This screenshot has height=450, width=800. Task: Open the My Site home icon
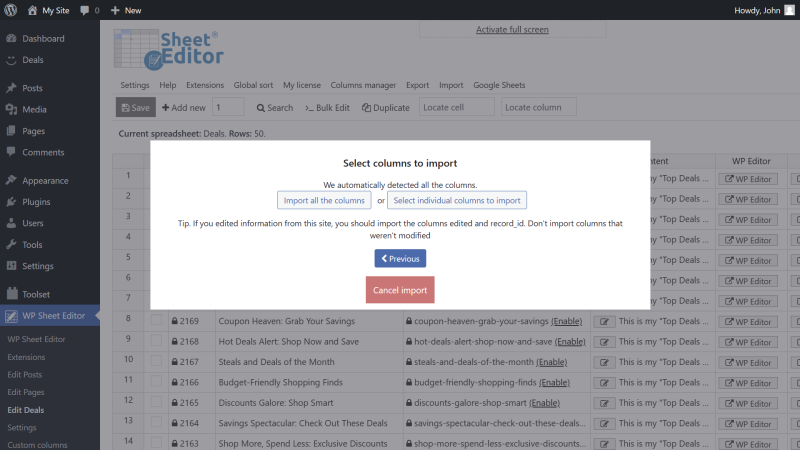click(x=32, y=10)
